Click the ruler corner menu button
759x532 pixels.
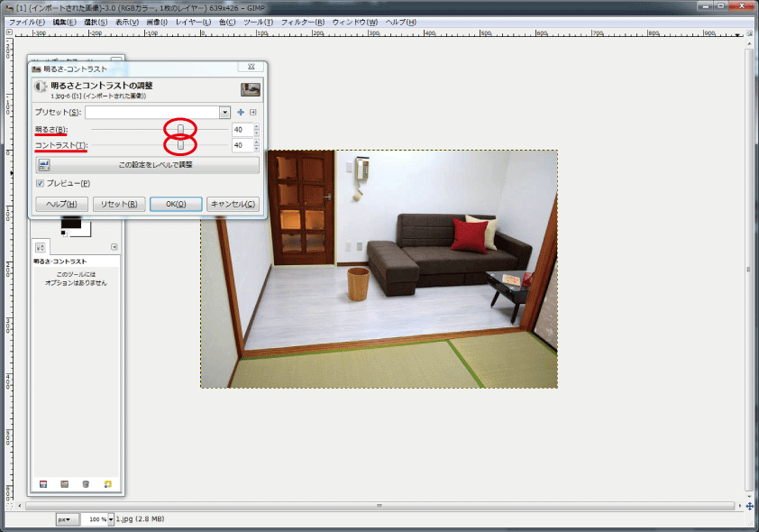click(x=9, y=32)
